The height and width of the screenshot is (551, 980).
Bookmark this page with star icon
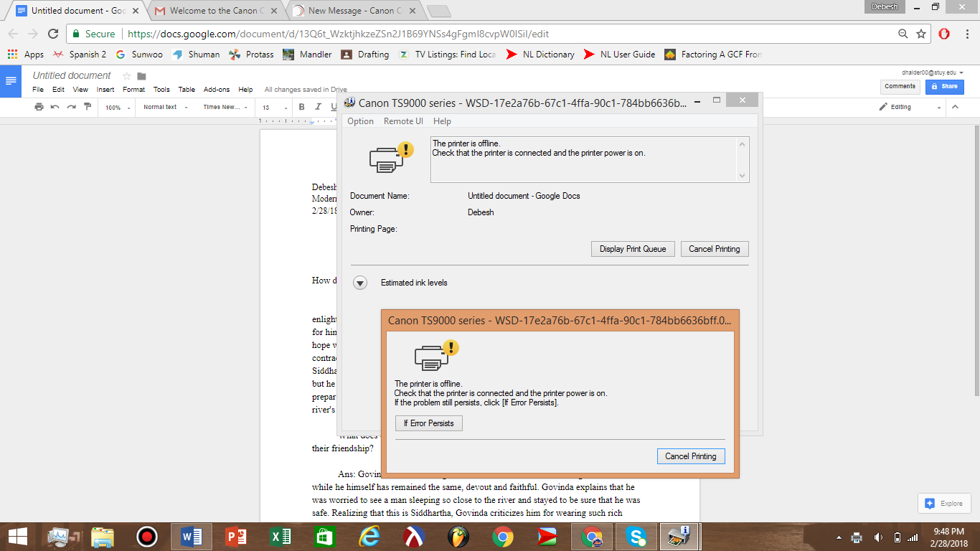921,34
